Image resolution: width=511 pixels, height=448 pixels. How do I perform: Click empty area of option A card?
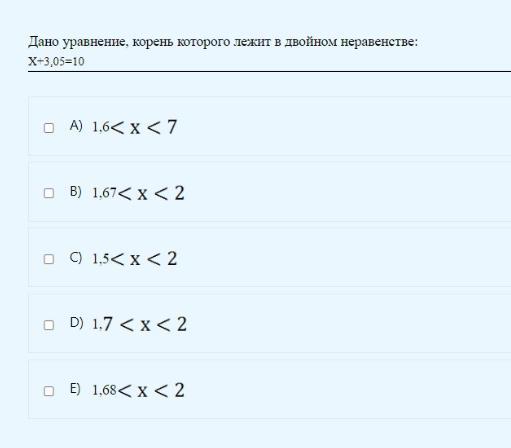click(333, 126)
